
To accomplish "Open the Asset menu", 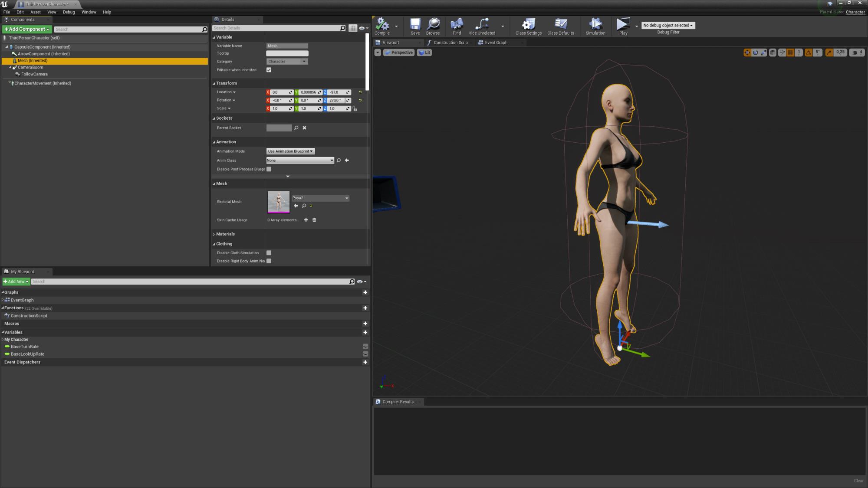I will tap(36, 12).
